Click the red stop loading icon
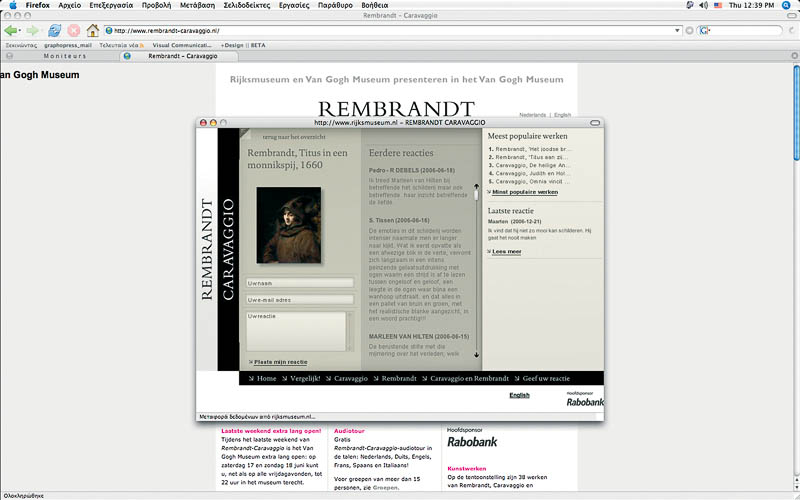Image resolution: width=800 pixels, height=500 pixels. coord(73,31)
